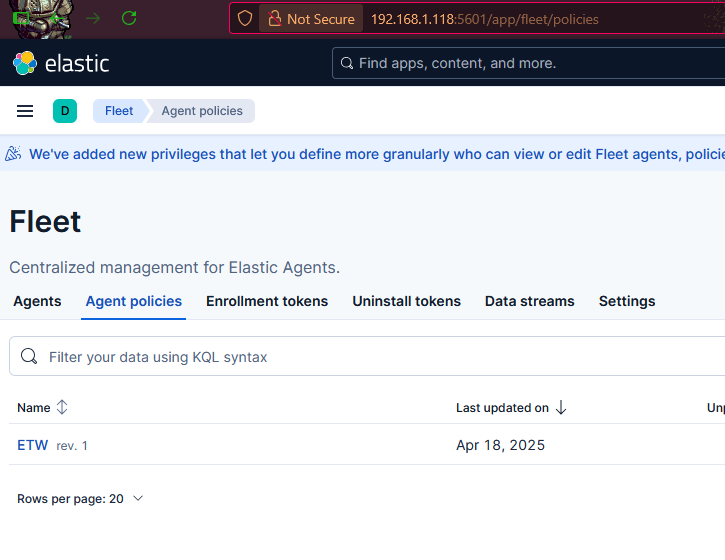Click the green D space avatar
The height and width of the screenshot is (560, 725).
pyautogui.click(x=65, y=111)
